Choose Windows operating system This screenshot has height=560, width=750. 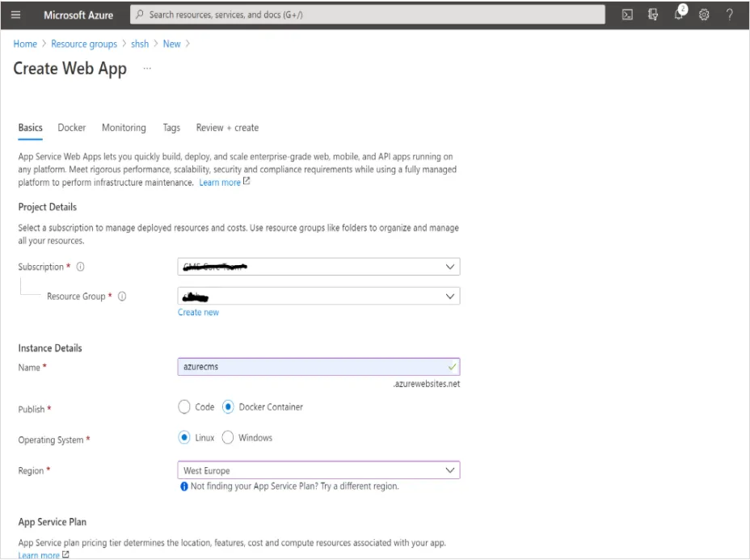click(228, 437)
